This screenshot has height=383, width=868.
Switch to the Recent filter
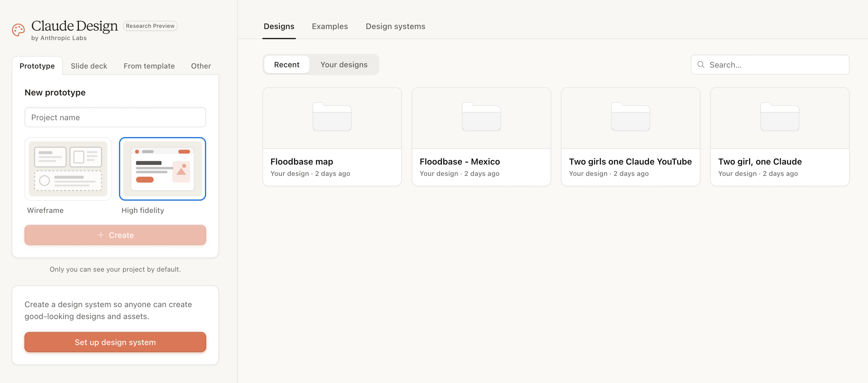click(x=287, y=65)
